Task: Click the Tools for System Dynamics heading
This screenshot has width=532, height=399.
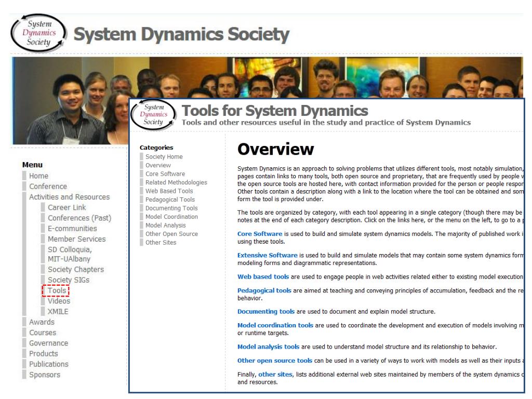Action: tap(275, 111)
